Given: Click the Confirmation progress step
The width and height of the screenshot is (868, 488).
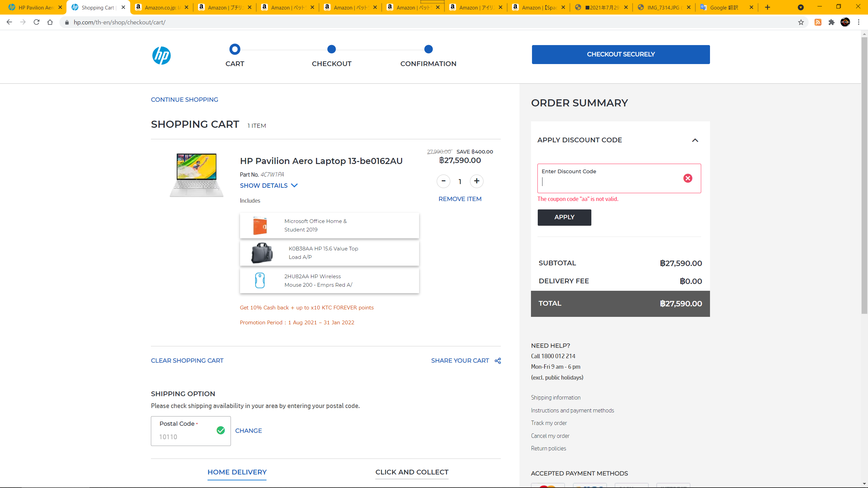Looking at the screenshot, I should pyautogui.click(x=428, y=56).
